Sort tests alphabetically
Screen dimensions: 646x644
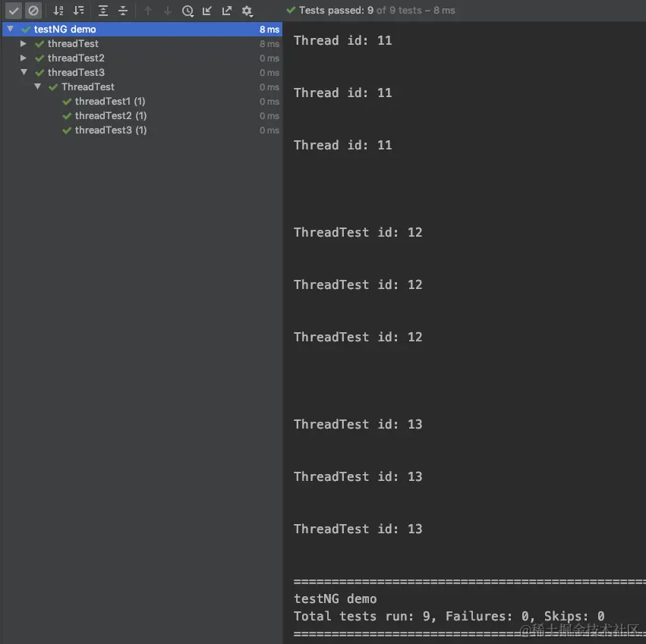click(58, 11)
